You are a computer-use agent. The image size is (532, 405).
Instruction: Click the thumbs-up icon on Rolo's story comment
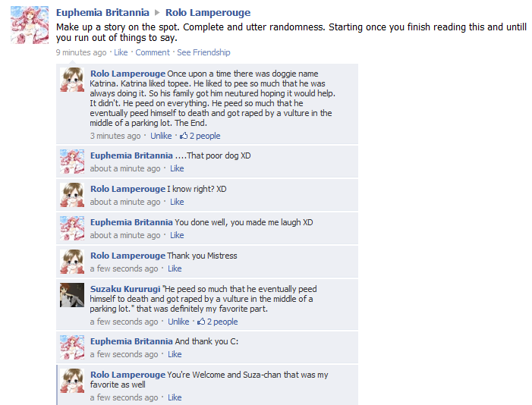click(184, 136)
